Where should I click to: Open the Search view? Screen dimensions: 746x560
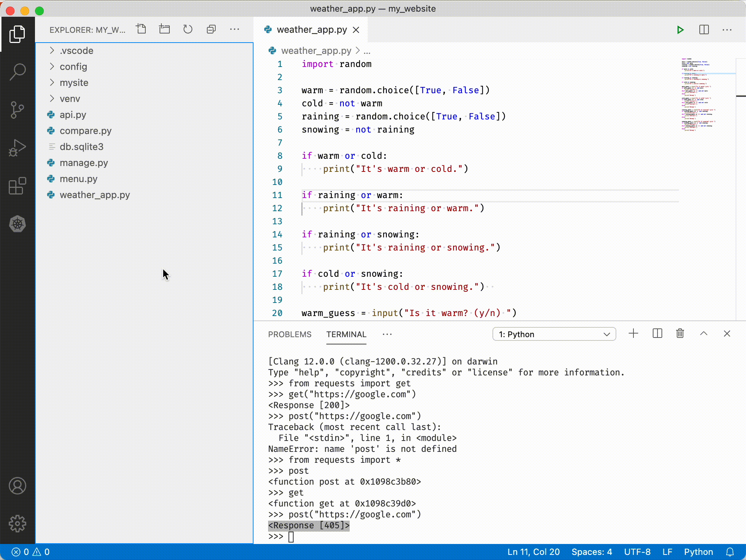point(17,72)
